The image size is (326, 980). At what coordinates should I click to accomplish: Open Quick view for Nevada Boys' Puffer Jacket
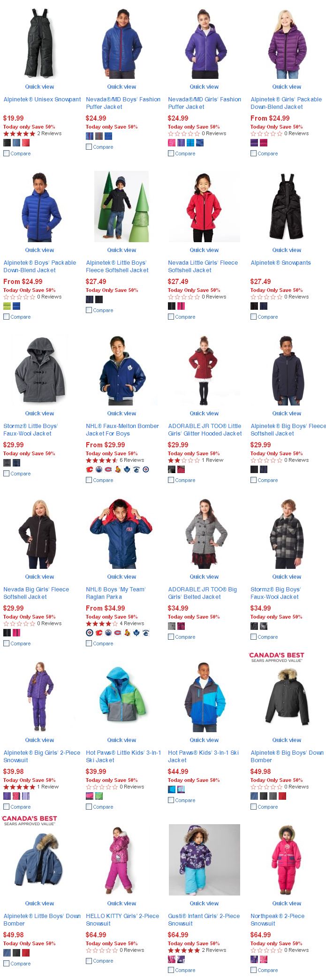pos(121,86)
